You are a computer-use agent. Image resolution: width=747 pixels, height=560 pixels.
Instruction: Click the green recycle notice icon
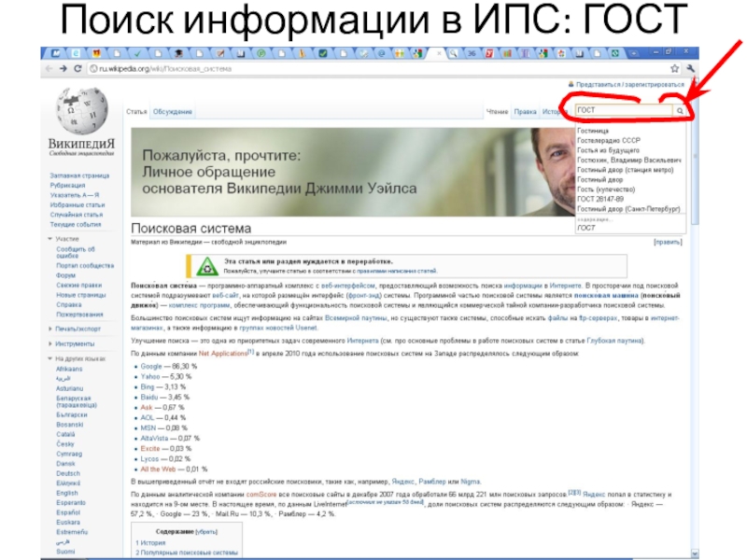(x=206, y=267)
